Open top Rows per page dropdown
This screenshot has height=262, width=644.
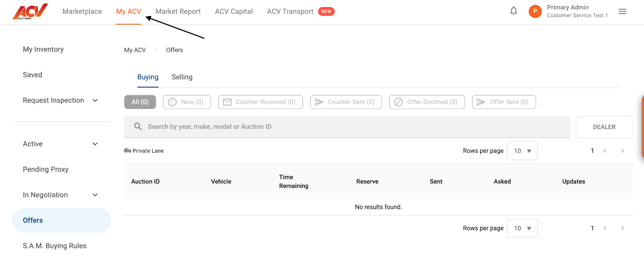coord(522,151)
